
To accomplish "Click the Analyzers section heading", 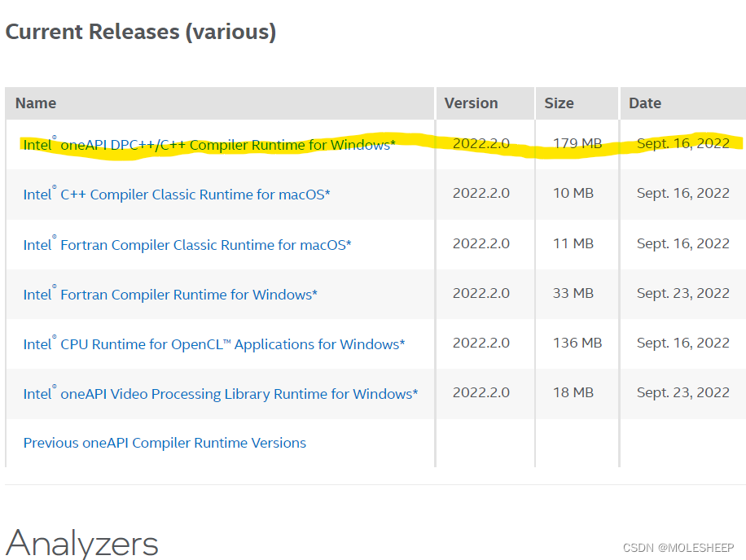I will click(x=81, y=543).
